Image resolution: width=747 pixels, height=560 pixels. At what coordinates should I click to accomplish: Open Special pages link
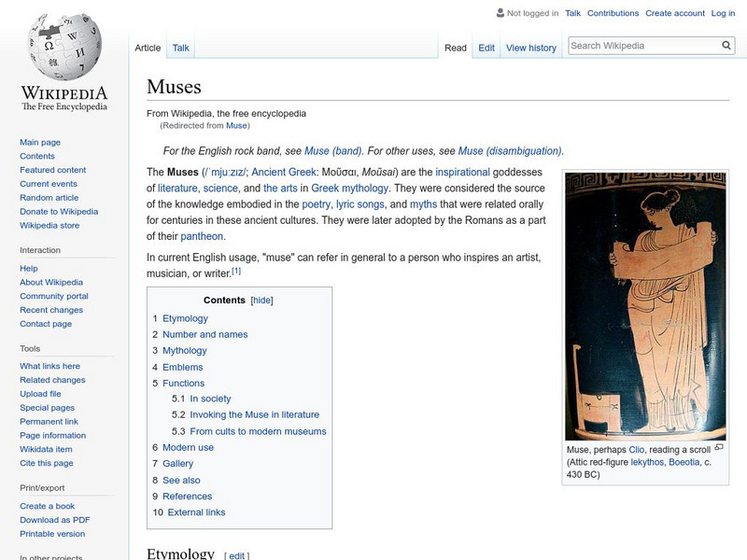pos(48,407)
